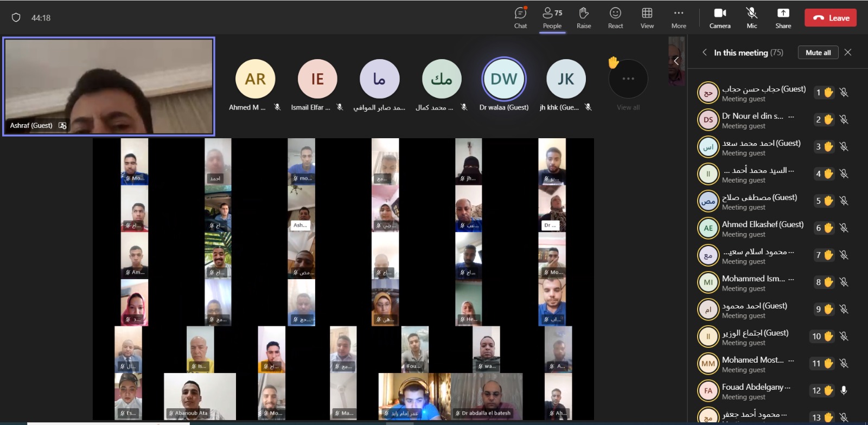Open the More actions menu
The height and width of the screenshot is (425, 868).
click(x=678, y=18)
